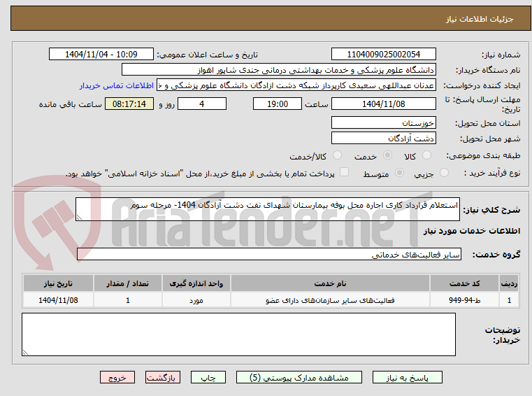Click the تعداد / مقدار column header

[x=127, y=283]
